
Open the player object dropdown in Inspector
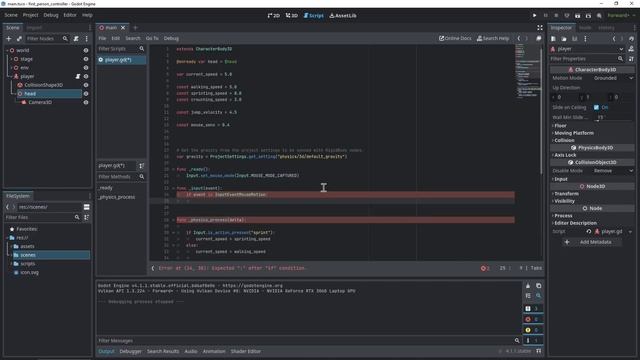pos(587,49)
